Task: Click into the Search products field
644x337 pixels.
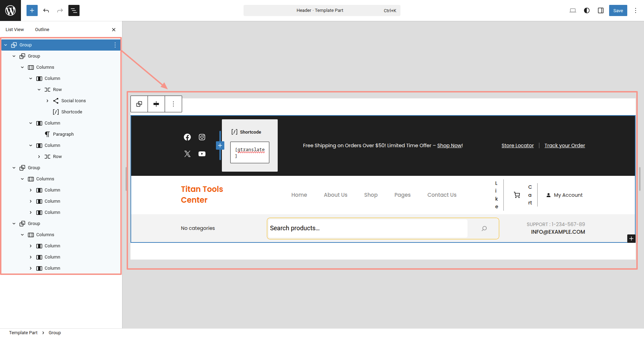Action: 366,228
